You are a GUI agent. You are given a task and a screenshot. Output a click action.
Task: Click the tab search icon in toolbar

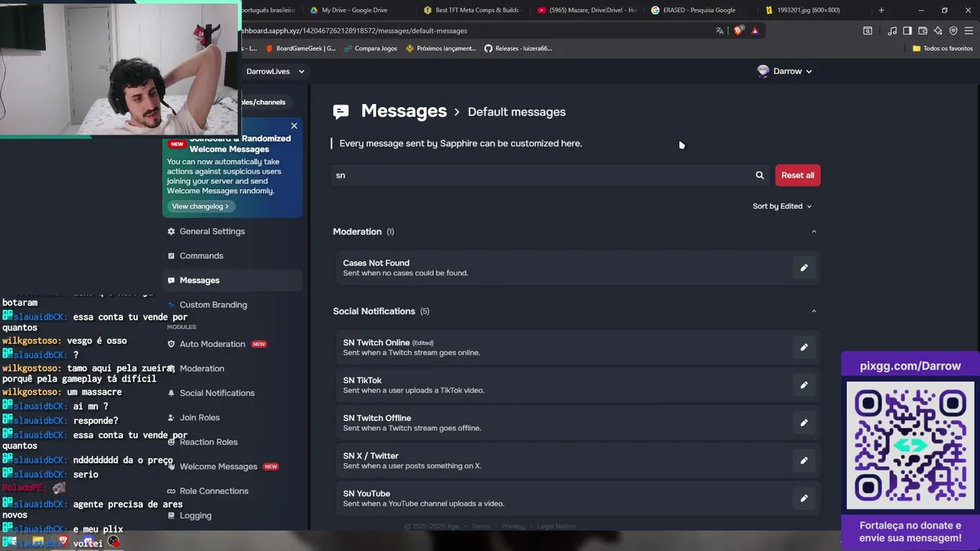tap(867, 31)
